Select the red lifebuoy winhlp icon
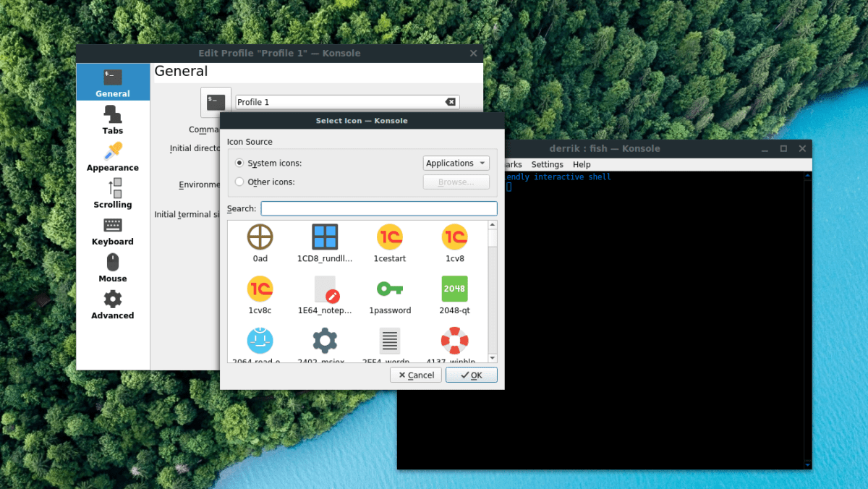The width and height of the screenshot is (868, 489). (455, 341)
